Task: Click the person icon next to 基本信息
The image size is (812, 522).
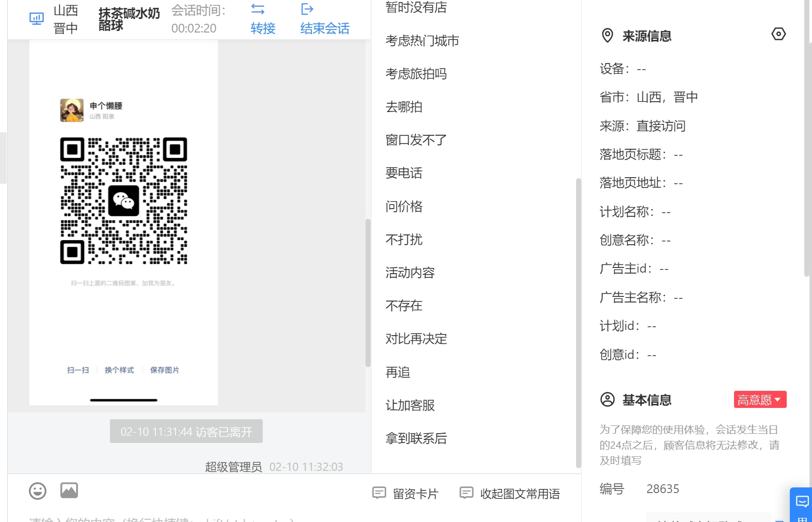Action: click(608, 400)
